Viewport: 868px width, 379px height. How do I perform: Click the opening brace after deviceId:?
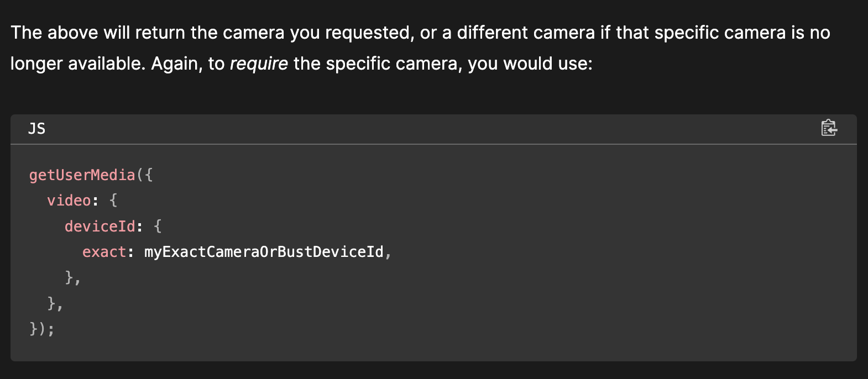158,226
